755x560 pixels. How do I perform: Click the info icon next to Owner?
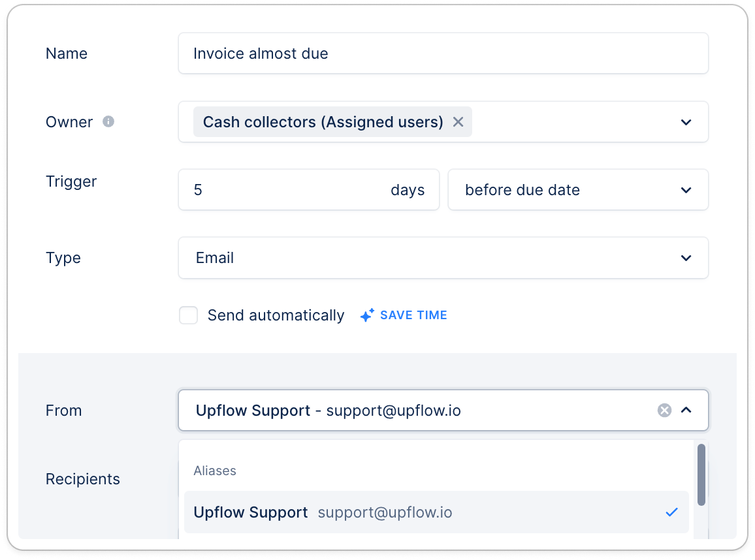click(108, 121)
